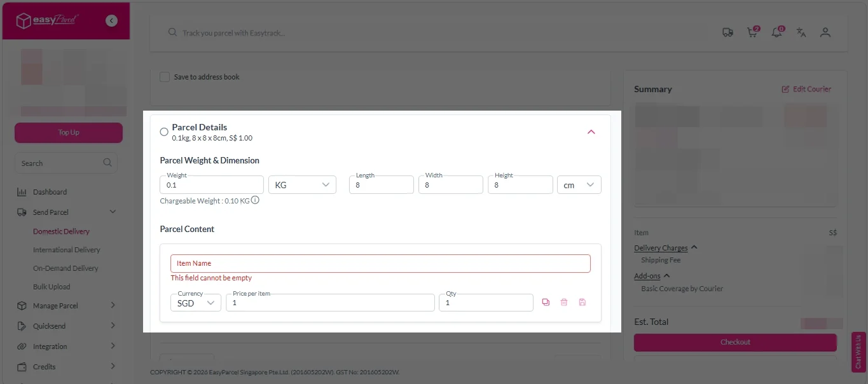Screen dimensions: 868x384
Task: Select the Parcel Details radio circle
Action: click(164, 132)
